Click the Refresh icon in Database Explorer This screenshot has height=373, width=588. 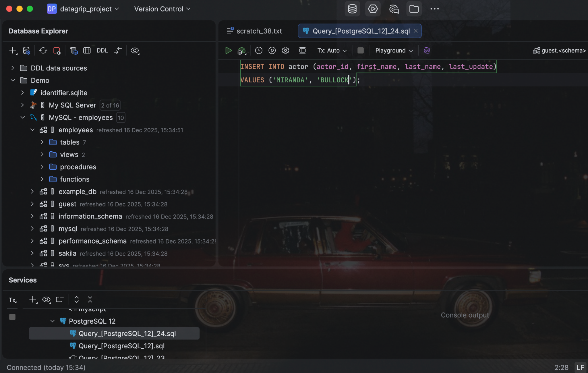click(43, 51)
